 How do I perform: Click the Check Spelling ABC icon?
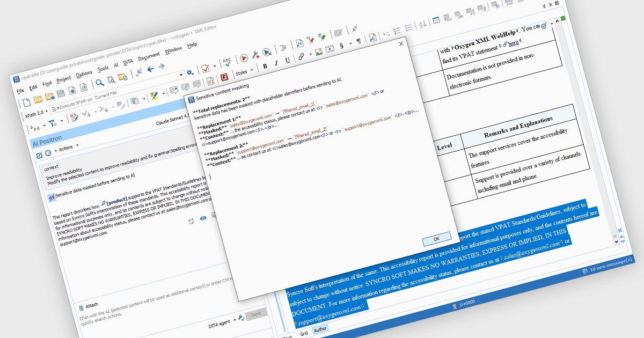(227, 62)
